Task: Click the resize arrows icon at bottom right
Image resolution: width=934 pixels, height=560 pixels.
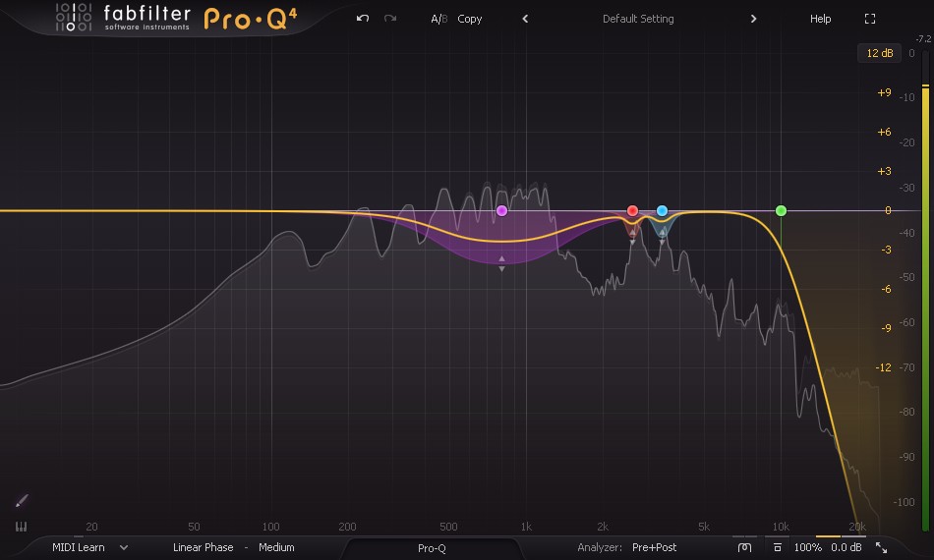Action: point(881,547)
